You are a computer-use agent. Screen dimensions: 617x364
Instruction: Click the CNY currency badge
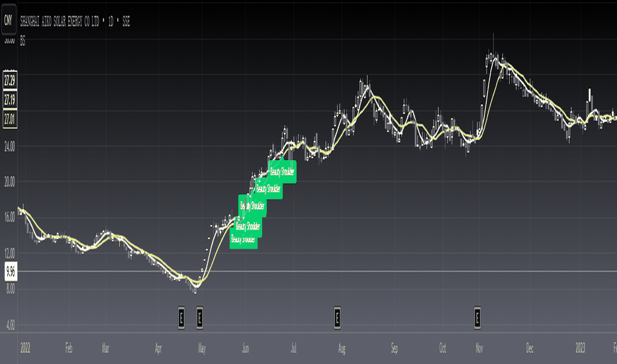pyautogui.click(x=8, y=20)
